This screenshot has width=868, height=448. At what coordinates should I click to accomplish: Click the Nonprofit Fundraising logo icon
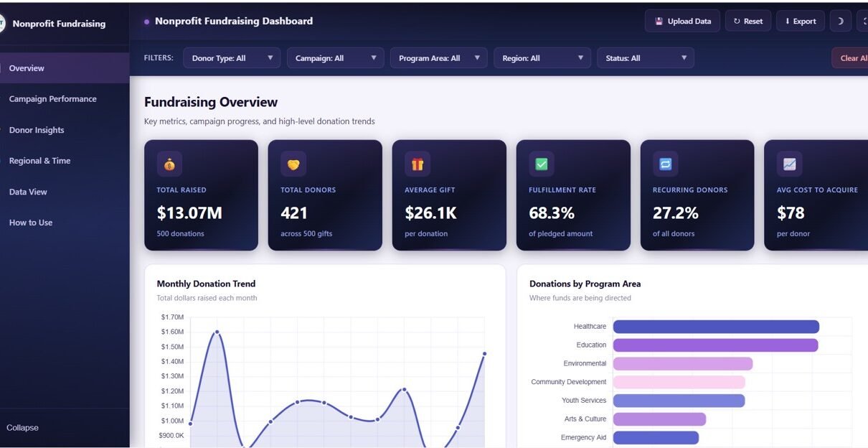click(x=2, y=24)
